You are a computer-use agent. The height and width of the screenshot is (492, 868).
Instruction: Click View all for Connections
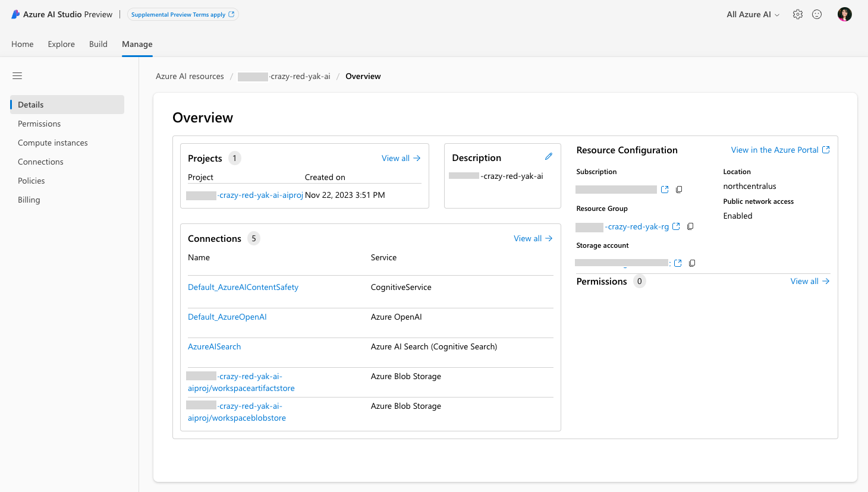click(x=533, y=238)
